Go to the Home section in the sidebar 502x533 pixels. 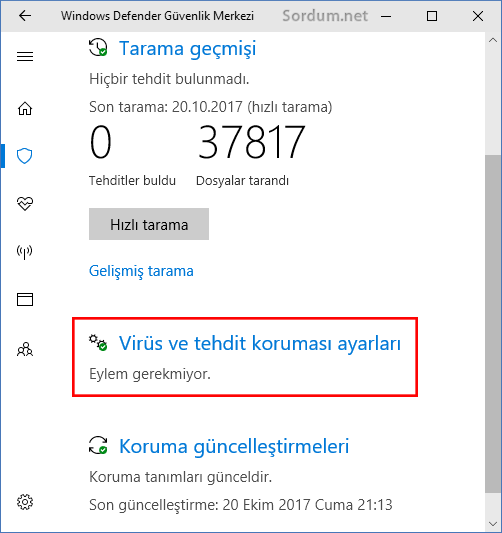click(x=25, y=109)
